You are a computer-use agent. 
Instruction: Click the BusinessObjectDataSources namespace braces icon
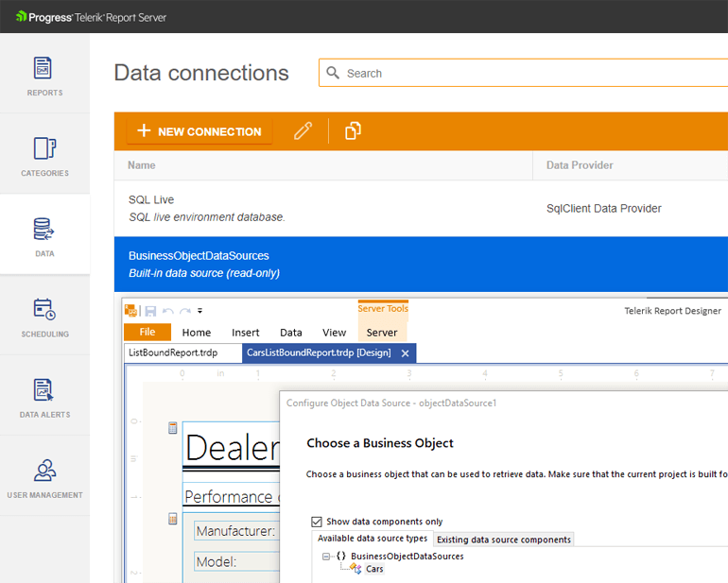pos(340,556)
